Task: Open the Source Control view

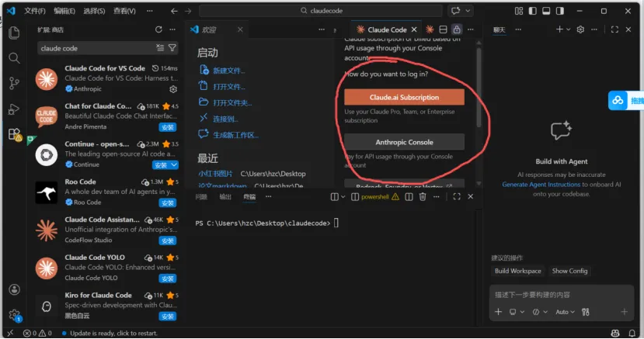Action: tap(14, 83)
